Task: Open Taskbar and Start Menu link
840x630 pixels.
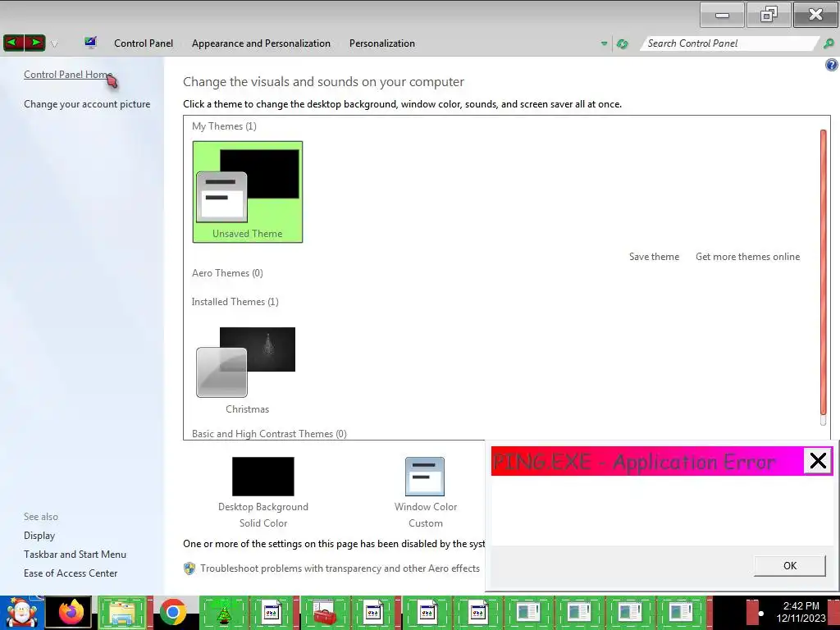Action: [x=75, y=555]
